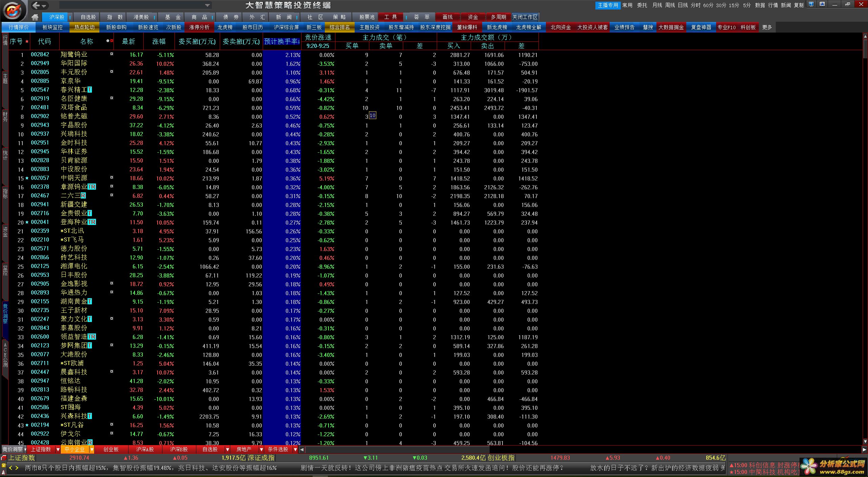868x477 pixels.
Task: Sort by 竞价涨速 column header
Action: click(318, 37)
